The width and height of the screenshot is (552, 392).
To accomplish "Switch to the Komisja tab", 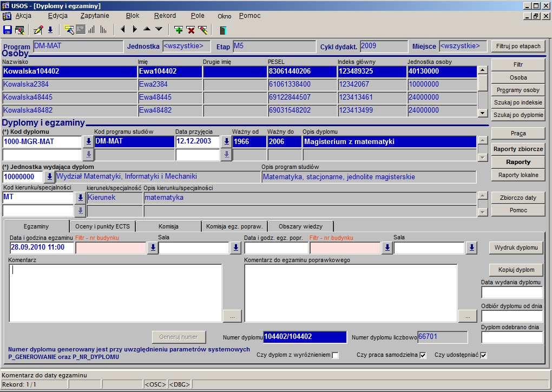I will click(x=168, y=226).
